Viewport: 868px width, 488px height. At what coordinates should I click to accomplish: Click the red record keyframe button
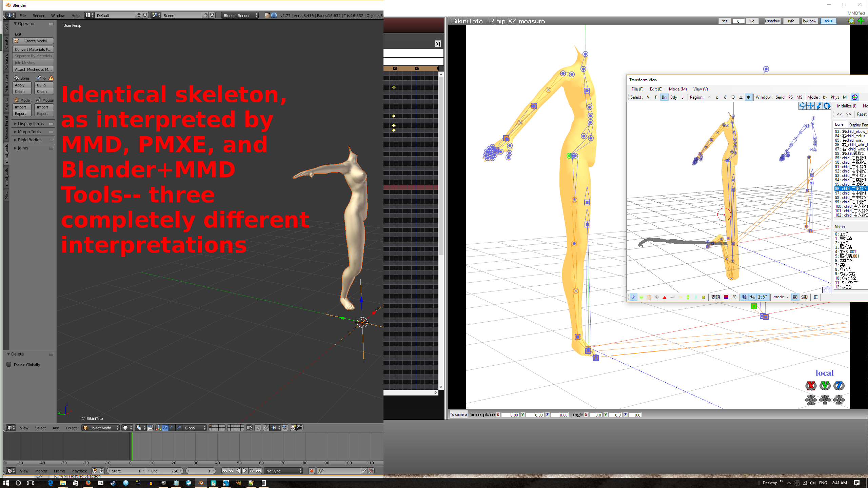click(x=311, y=471)
